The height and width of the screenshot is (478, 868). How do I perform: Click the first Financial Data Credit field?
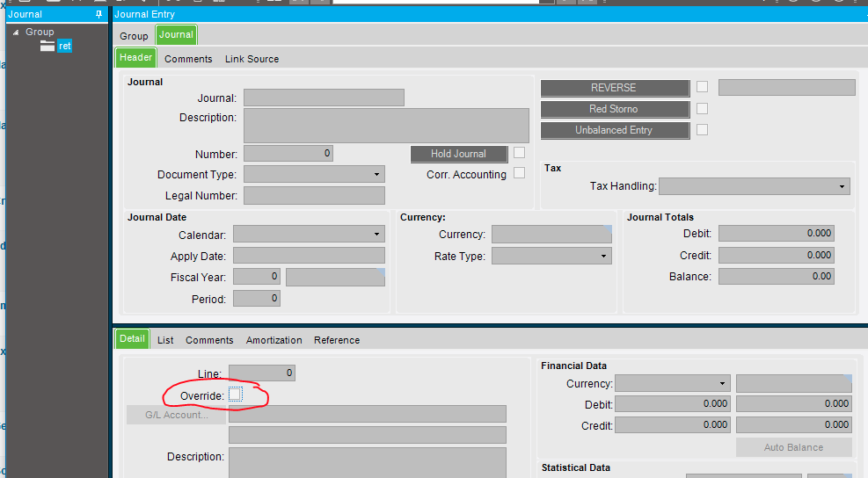[x=673, y=425]
